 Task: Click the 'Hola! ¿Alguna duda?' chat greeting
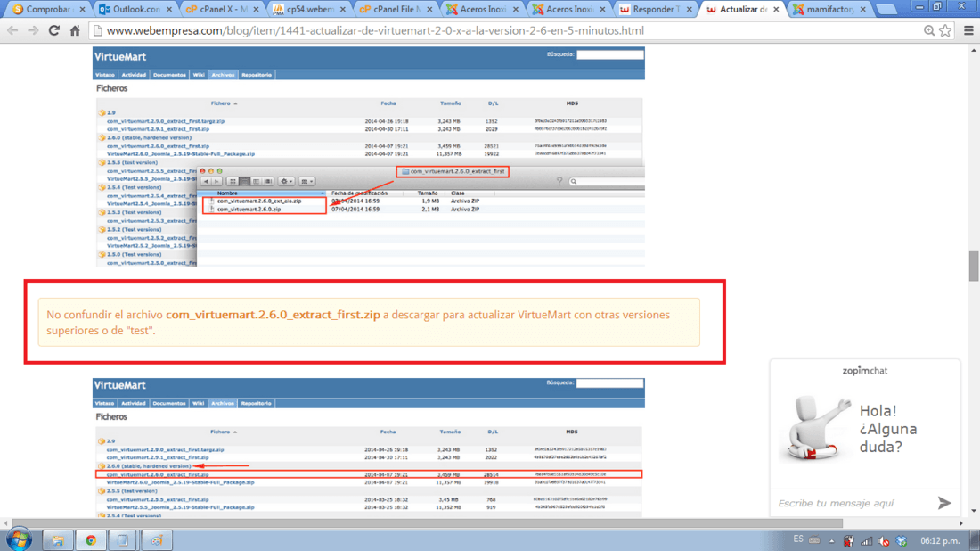pos(888,429)
